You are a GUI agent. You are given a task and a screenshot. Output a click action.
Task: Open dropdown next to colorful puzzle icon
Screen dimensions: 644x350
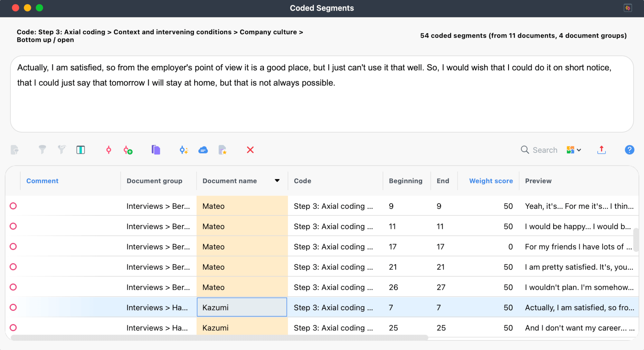click(579, 150)
